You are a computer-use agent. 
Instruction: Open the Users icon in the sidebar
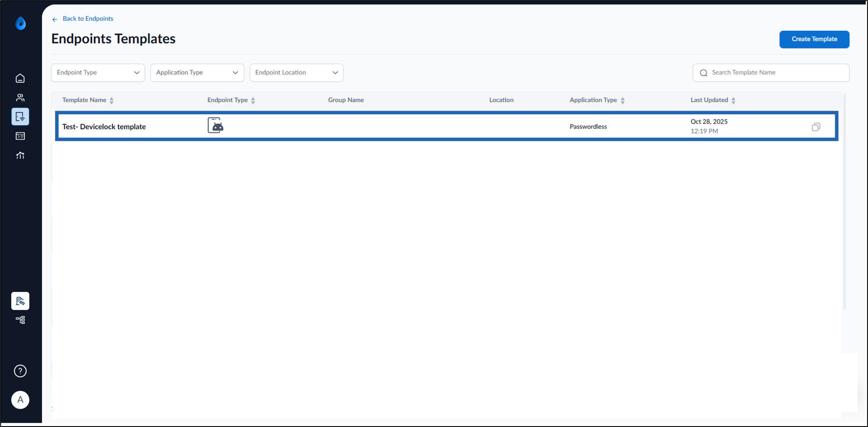(x=20, y=98)
